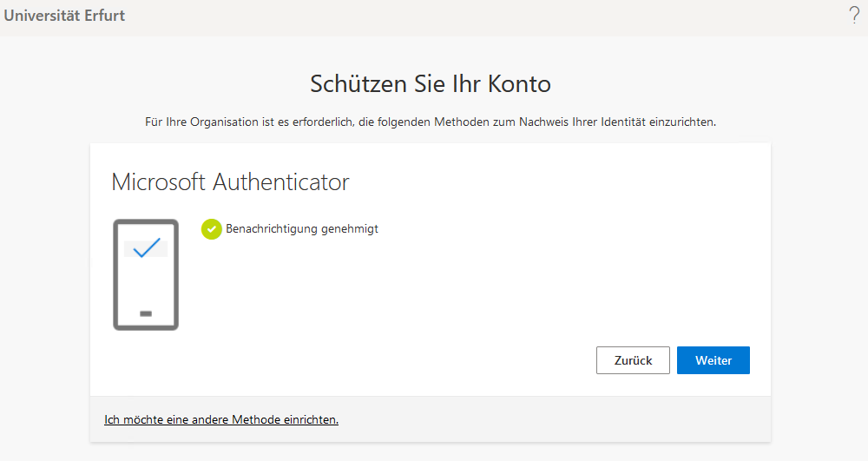
Task: Click the phone illustration image
Action: pos(146,274)
